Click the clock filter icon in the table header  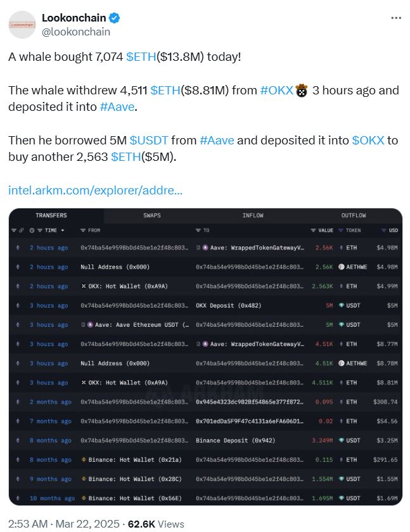31,231
